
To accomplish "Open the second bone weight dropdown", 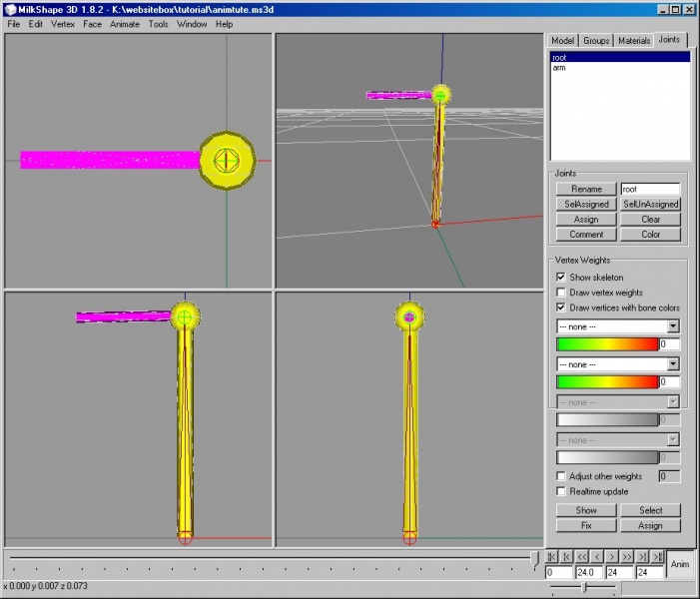I will pyautogui.click(x=673, y=364).
